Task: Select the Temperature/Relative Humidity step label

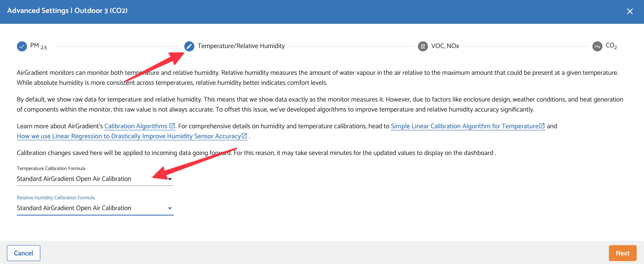Action: pos(241,46)
